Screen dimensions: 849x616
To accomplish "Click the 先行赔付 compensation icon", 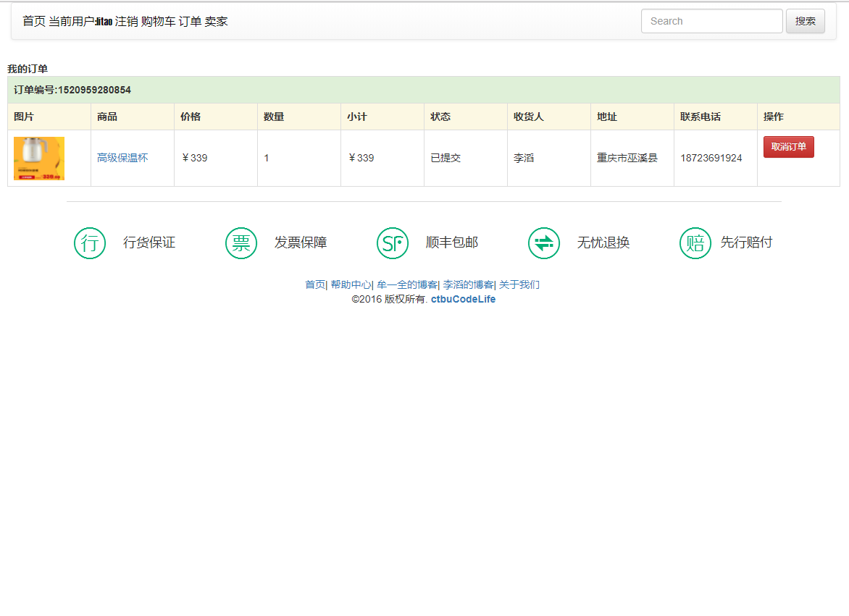I will (x=695, y=243).
